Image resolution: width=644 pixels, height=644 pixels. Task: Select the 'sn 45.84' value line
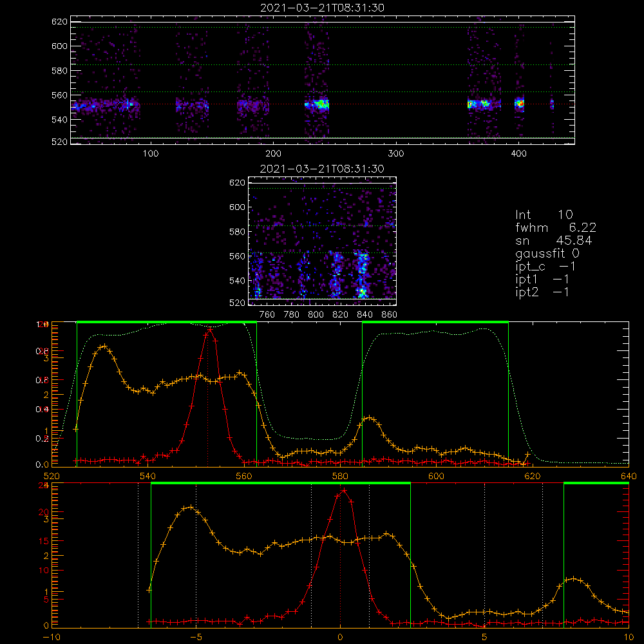pyautogui.click(x=554, y=240)
